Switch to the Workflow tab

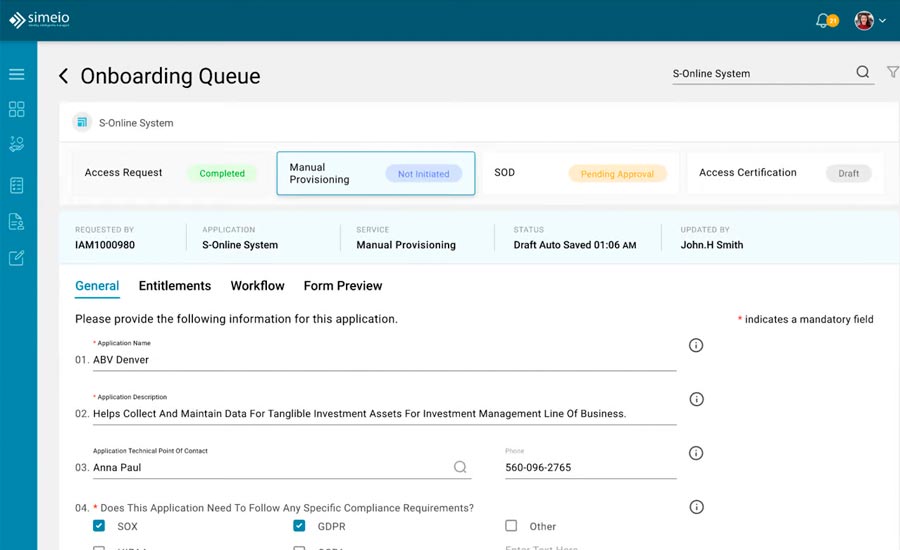257,286
